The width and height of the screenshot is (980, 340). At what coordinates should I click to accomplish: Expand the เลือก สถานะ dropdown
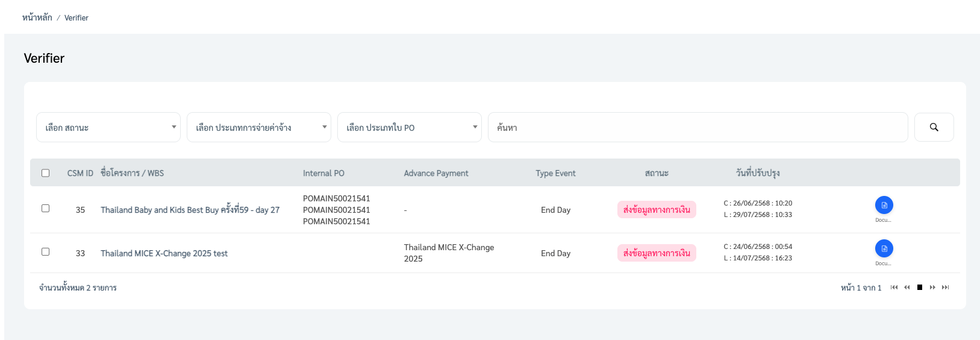[108, 127]
